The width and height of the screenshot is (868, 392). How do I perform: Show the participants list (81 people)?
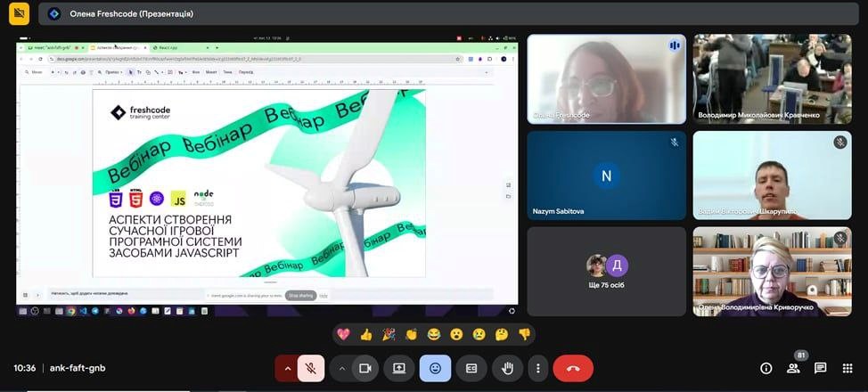(793, 368)
